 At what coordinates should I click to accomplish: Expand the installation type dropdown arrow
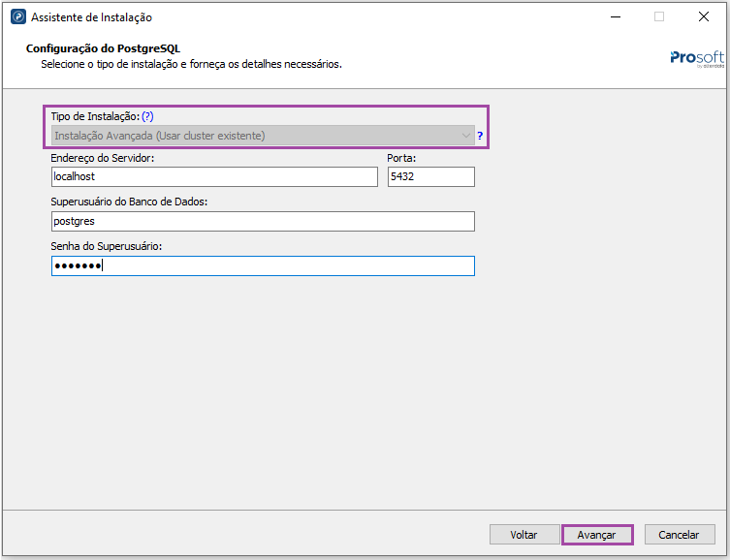coord(466,136)
